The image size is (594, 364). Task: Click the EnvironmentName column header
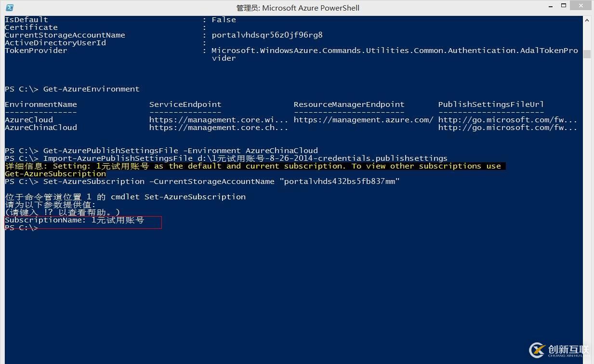[x=41, y=104]
